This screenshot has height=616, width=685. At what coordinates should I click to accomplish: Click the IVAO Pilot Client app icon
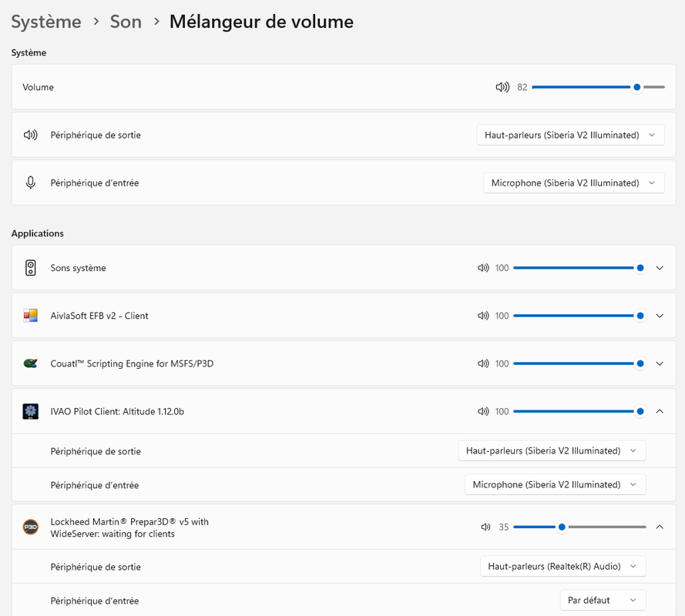pyautogui.click(x=31, y=411)
